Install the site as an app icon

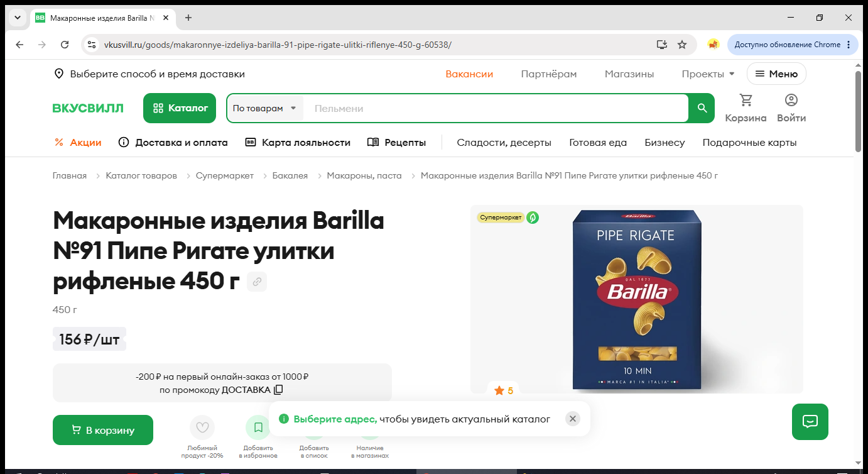click(661, 45)
